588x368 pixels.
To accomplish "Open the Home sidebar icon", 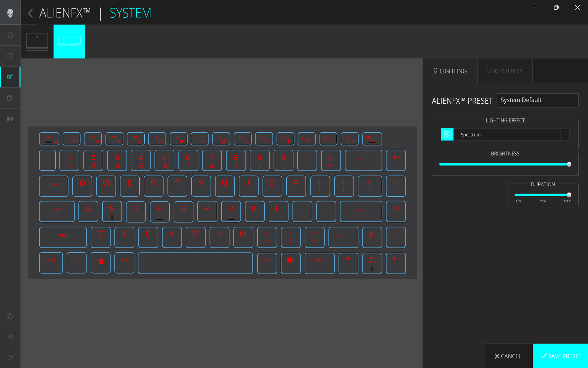I will click(x=10, y=35).
